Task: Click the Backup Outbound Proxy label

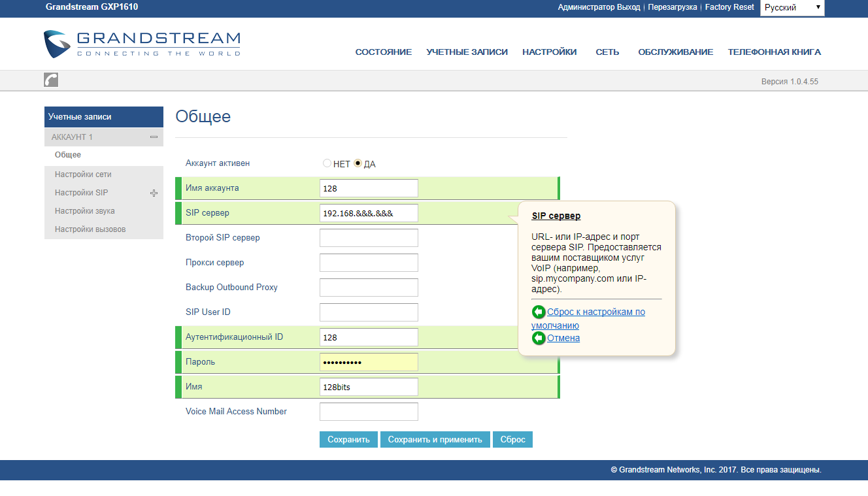Action: [231, 288]
